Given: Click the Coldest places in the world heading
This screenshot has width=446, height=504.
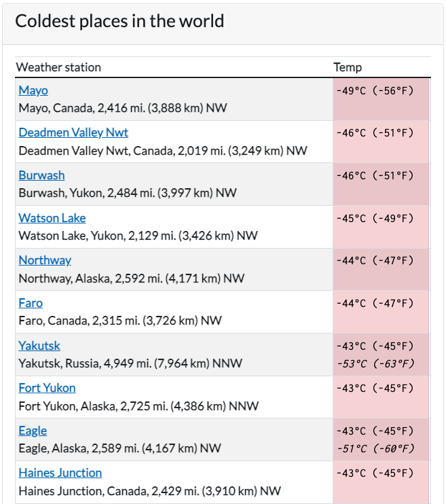Looking at the screenshot, I should tap(119, 21).
